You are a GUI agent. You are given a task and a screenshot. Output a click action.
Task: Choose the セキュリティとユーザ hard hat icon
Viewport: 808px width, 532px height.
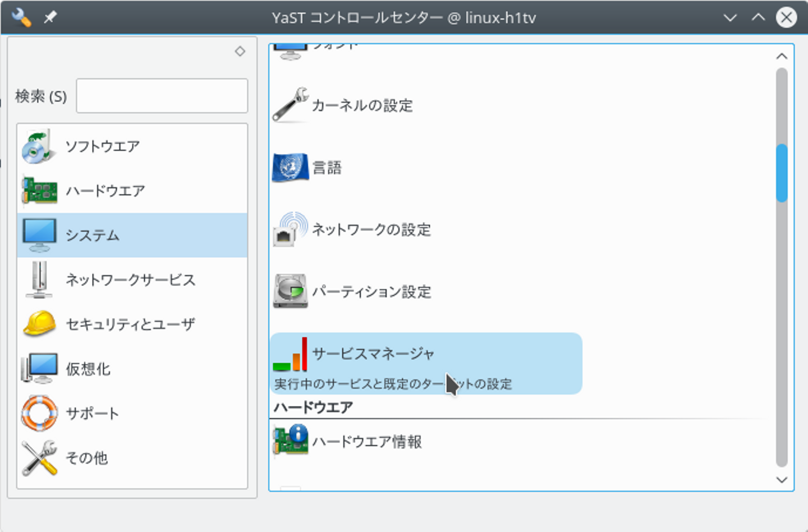(x=39, y=324)
